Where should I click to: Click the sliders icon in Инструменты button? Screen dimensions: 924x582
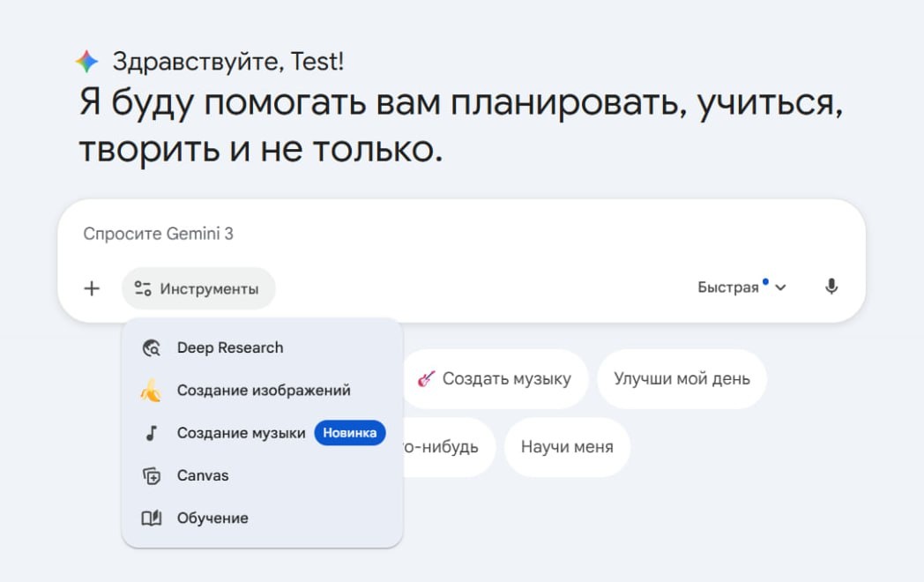[143, 288]
